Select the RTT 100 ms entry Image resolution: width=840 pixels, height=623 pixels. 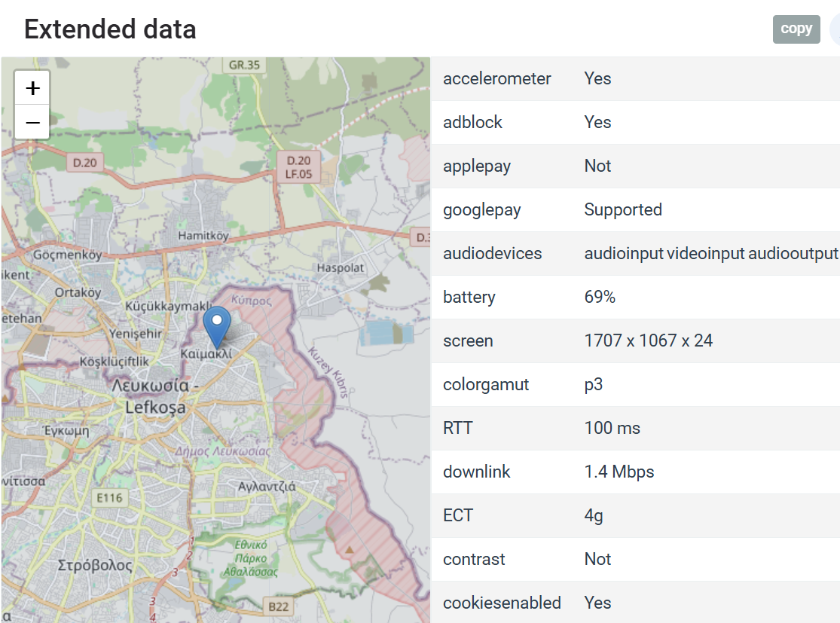pos(612,428)
